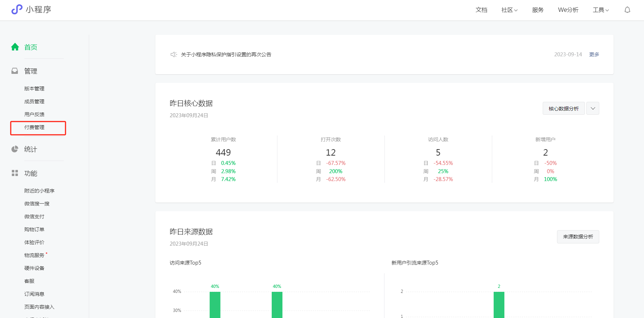Click the 累计用户数 weekly change 2.98%
This screenshot has height=318, width=644.
coord(228,171)
